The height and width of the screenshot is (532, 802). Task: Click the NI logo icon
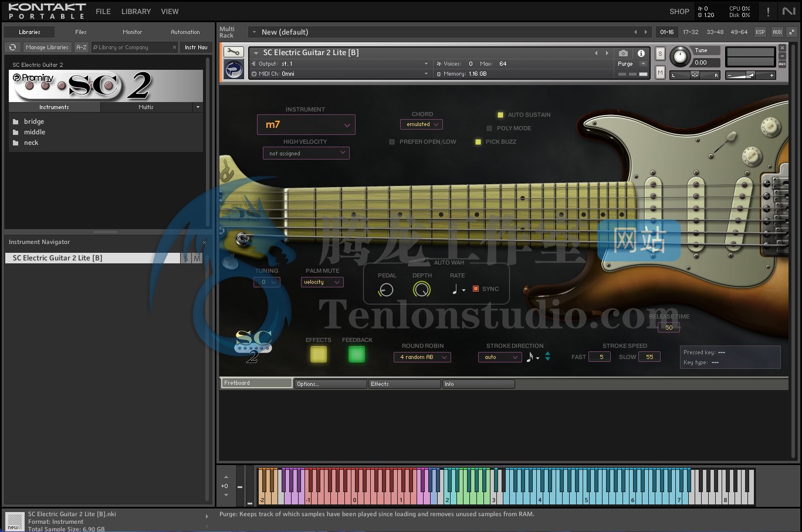point(789,11)
